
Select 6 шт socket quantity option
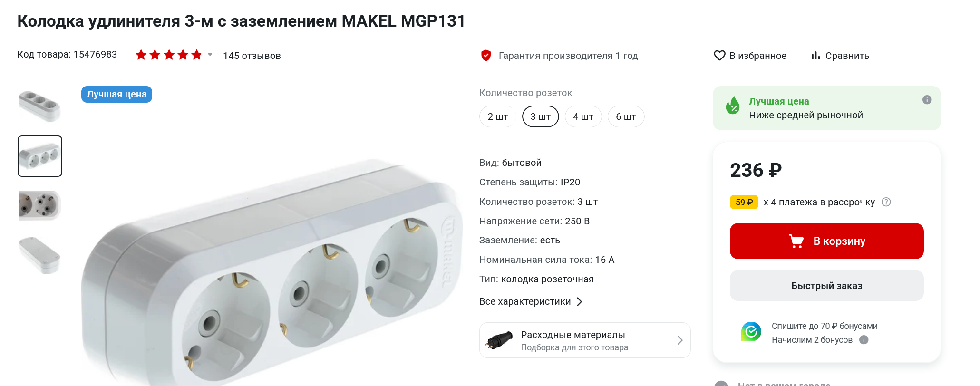coord(626,116)
